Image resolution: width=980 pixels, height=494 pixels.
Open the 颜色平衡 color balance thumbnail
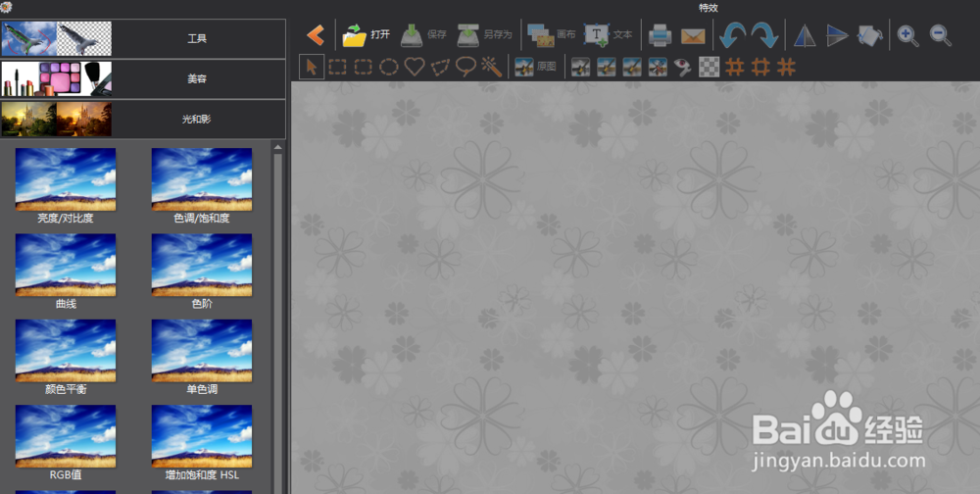click(x=66, y=351)
